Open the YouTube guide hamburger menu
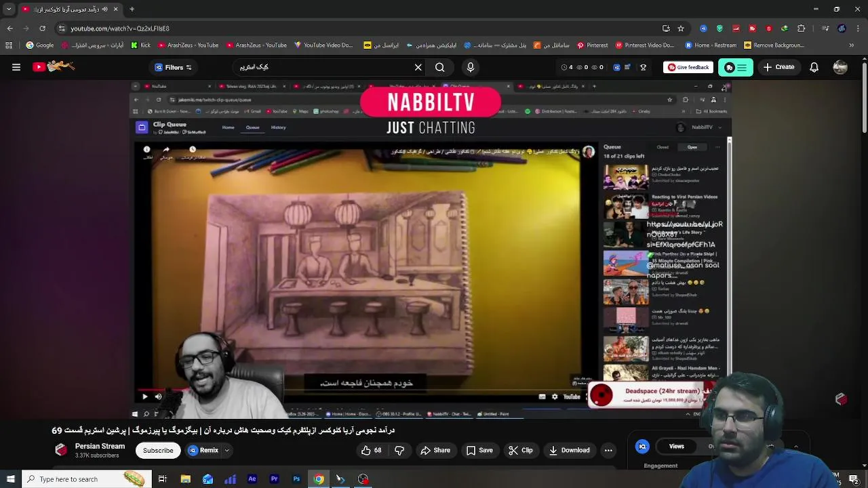868x488 pixels. 16,67
